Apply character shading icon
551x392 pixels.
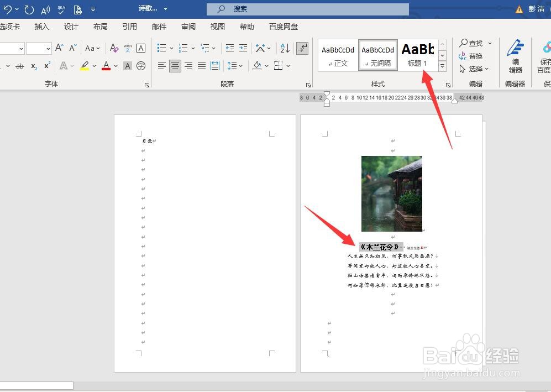[x=128, y=66]
